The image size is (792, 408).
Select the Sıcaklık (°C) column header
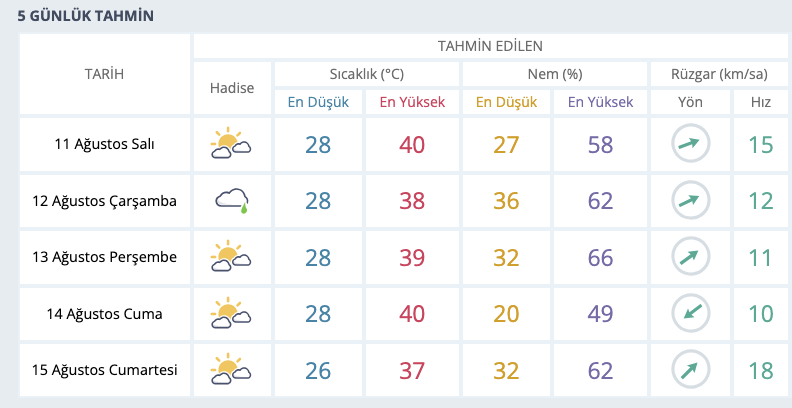367,74
